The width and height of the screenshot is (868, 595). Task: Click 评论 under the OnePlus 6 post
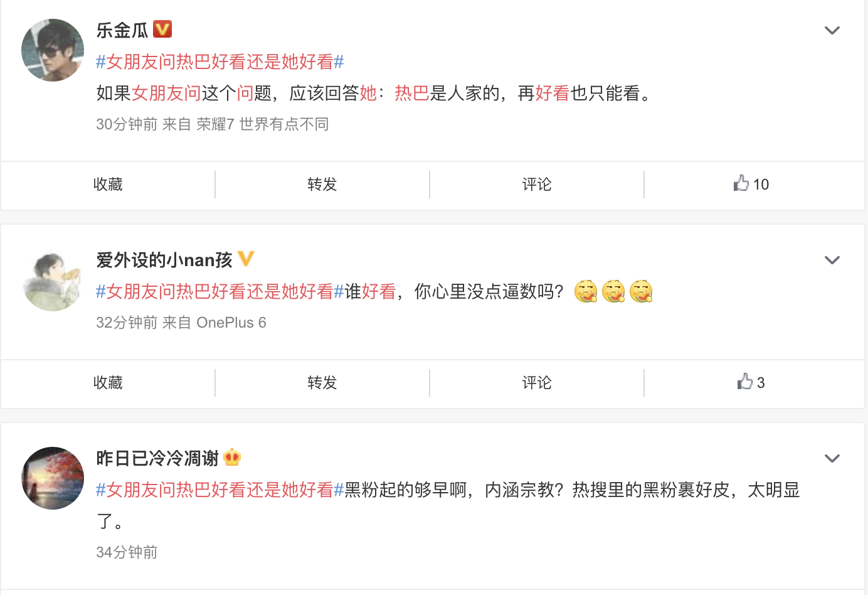pos(537,382)
